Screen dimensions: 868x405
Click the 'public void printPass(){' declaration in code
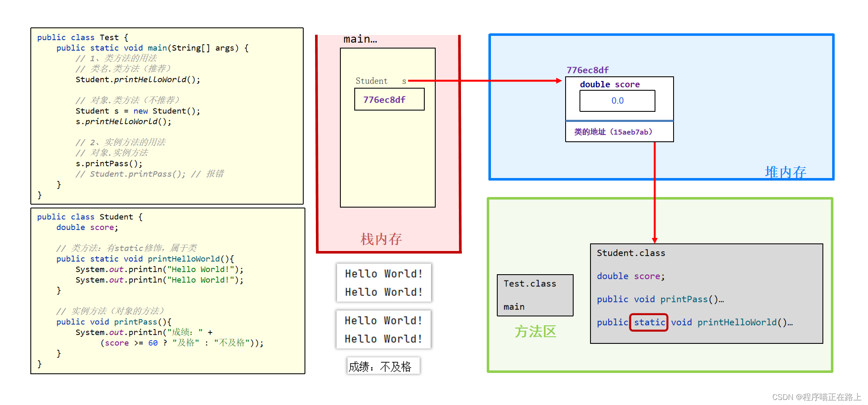pyautogui.click(x=114, y=322)
